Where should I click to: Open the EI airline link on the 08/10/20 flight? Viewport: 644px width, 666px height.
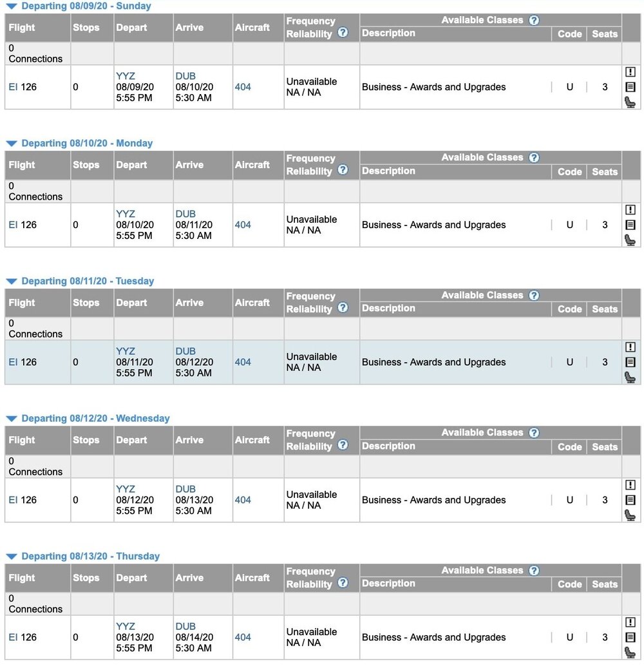click(13, 225)
